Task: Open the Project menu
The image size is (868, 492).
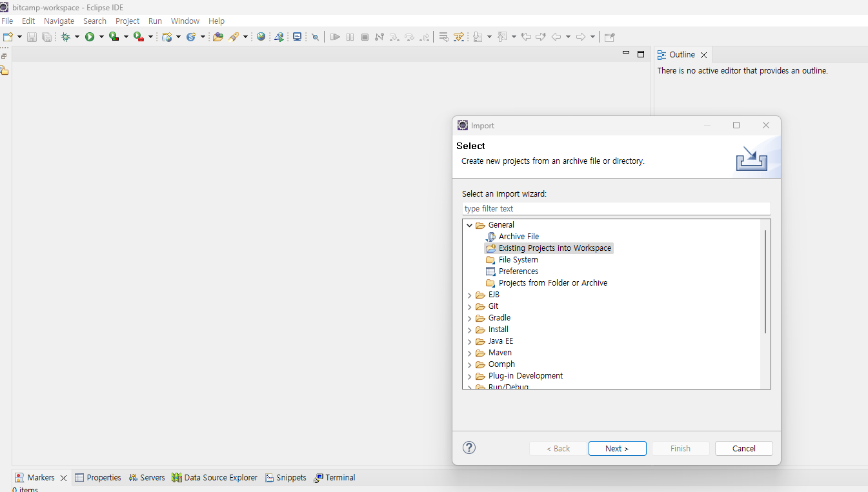Action: click(x=128, y=21)
